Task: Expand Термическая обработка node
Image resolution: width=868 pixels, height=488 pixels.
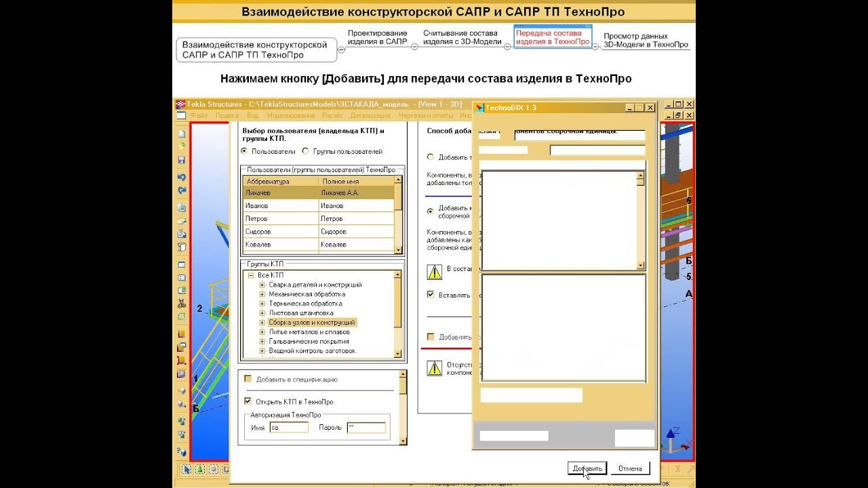Action: 262,304
